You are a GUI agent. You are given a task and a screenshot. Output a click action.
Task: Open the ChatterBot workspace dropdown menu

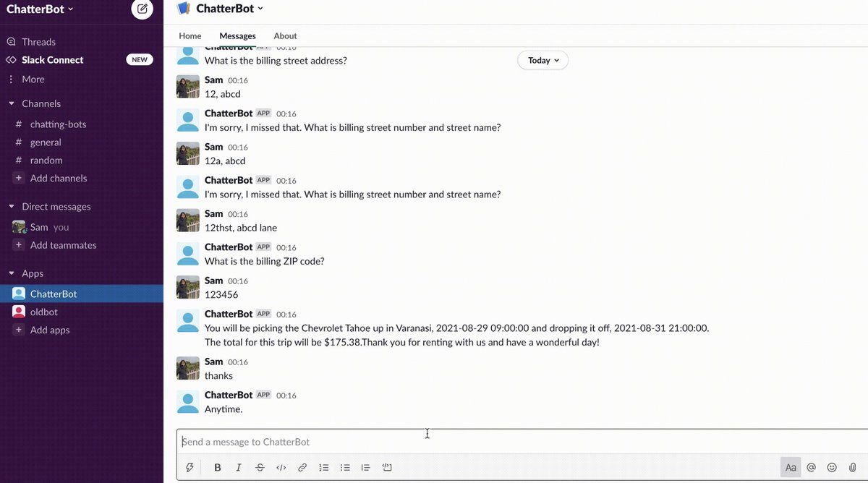click(x=40, y=9)
